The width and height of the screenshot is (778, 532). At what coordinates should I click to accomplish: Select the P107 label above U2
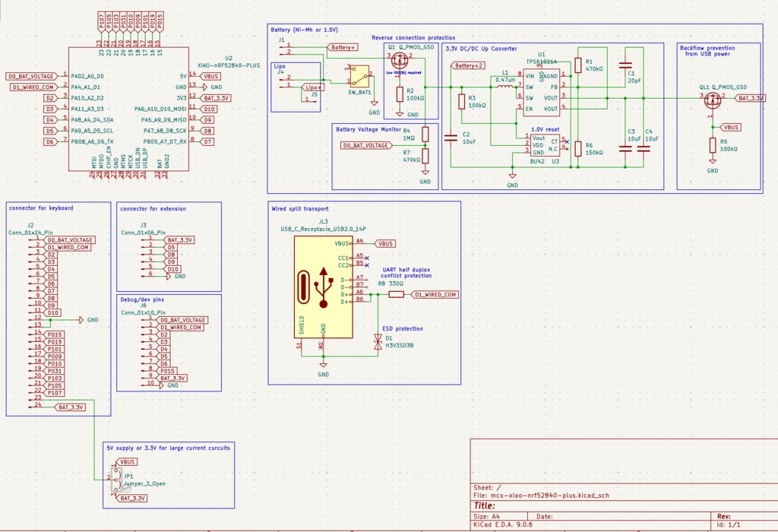[x=101, y=23]
